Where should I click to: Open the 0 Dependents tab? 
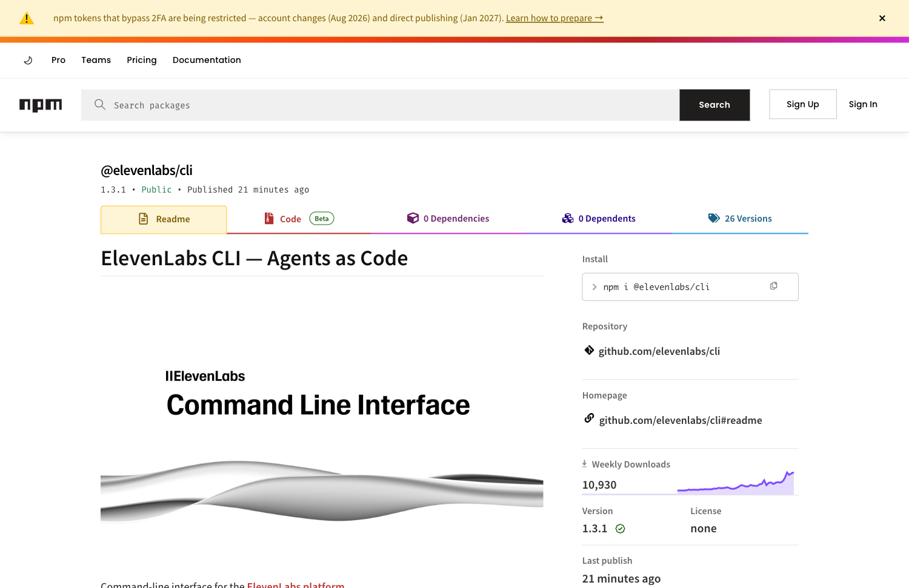[599, 219]
